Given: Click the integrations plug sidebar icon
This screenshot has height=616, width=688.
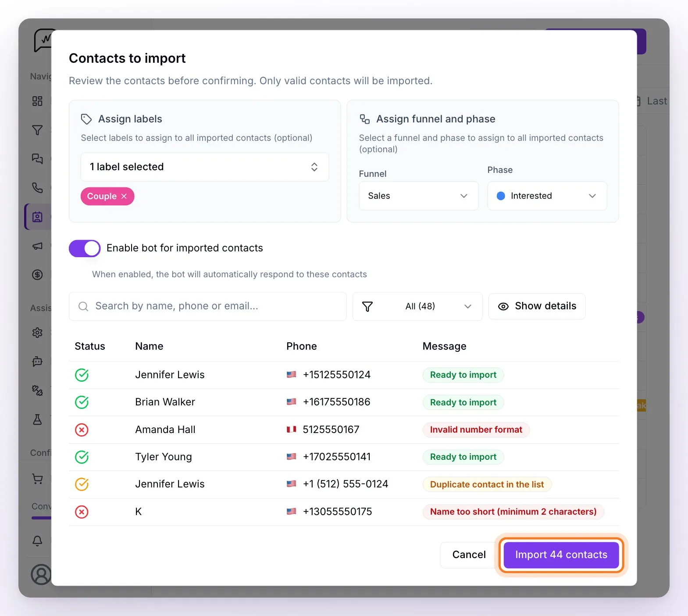Looking at the screenshot, I should 37,390.
